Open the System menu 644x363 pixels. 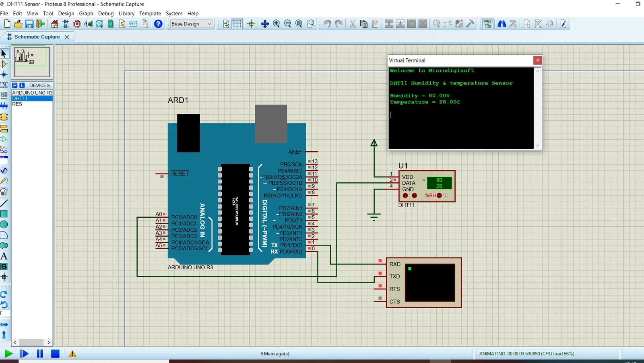click(174, 13)
